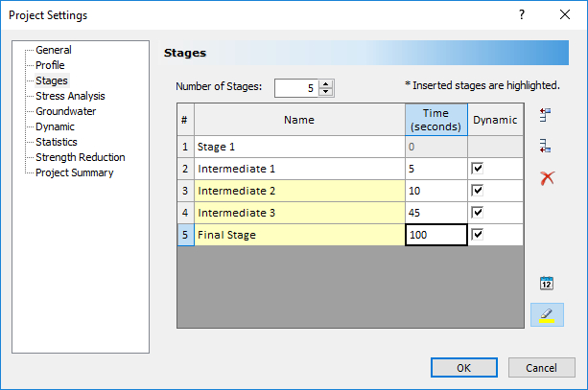Select Stress Analysis in the settings tree
Image resolution: width=588 pixels, height=390 pixels.
[70, 96]
